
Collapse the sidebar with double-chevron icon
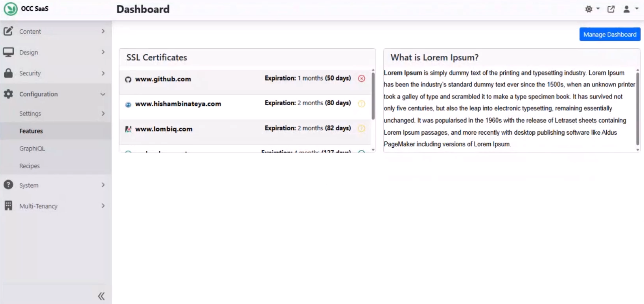(x=101, y=296)
